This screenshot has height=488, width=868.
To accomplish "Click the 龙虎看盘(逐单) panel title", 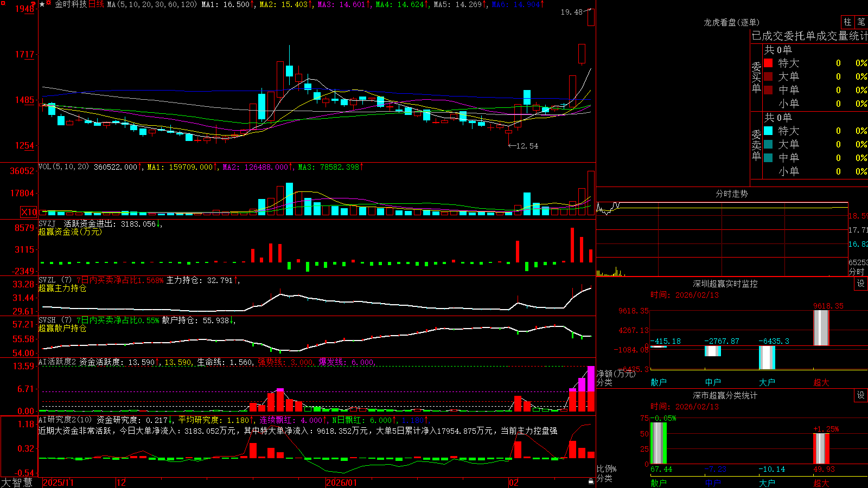I will (732, 22).
